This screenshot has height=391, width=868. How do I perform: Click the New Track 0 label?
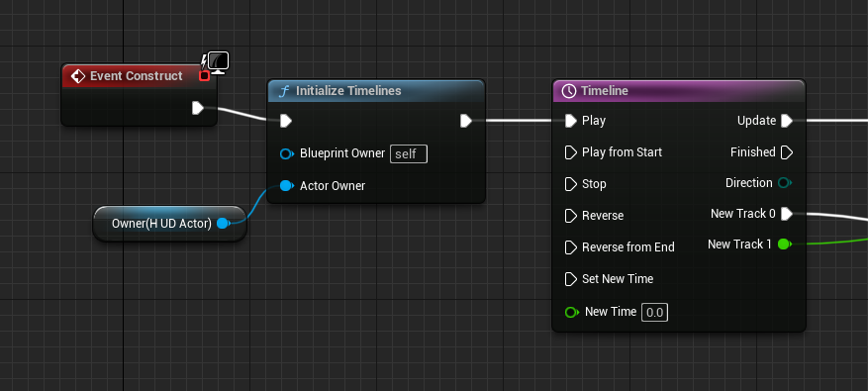[x=743, y=214]
